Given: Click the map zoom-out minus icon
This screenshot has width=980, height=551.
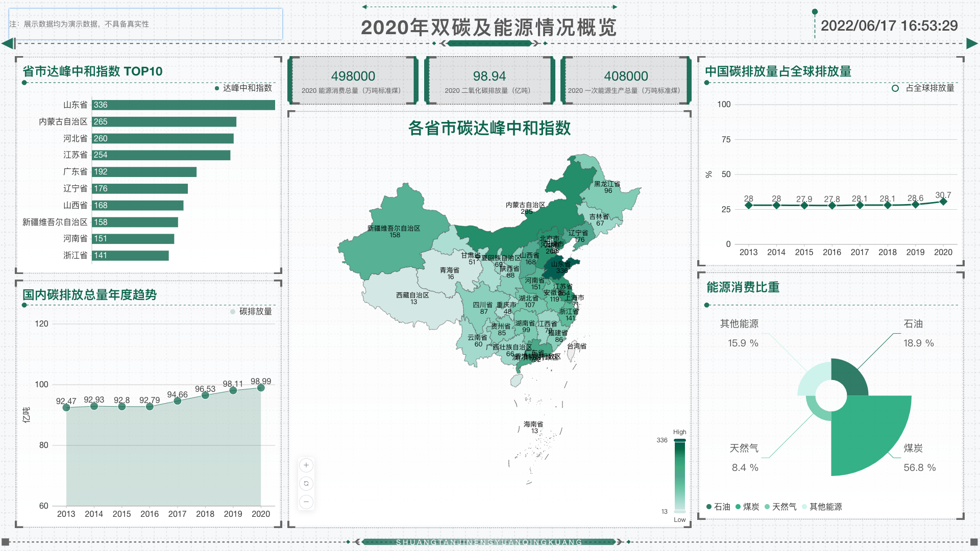Looking at the screenshot, I should coord(306,502).
